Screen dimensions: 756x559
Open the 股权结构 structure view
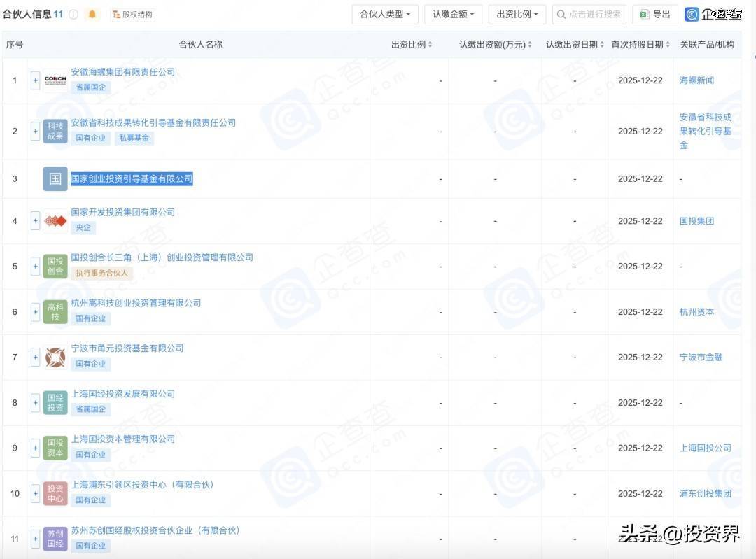(x=132, y=15)
